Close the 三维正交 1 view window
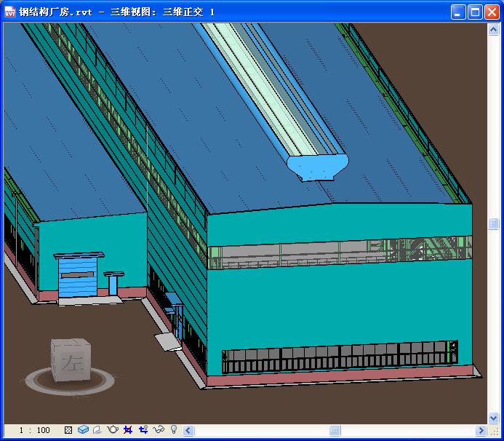 point(492,12)
